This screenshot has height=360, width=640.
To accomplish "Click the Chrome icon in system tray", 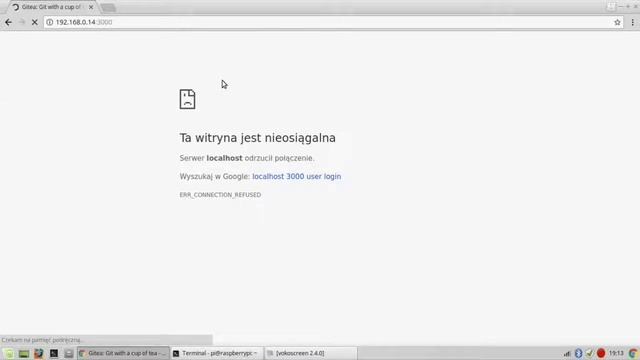I will (633, 353).
